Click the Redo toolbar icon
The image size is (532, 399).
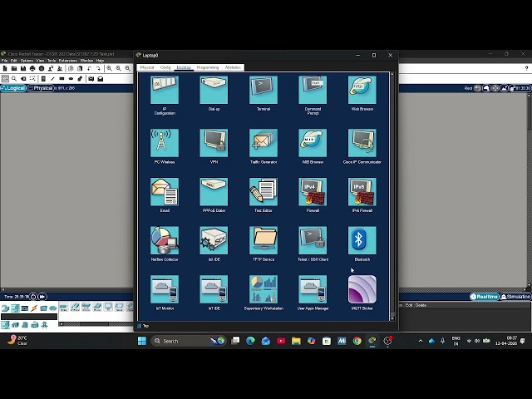pyautogui.click(x=98, y=68)
